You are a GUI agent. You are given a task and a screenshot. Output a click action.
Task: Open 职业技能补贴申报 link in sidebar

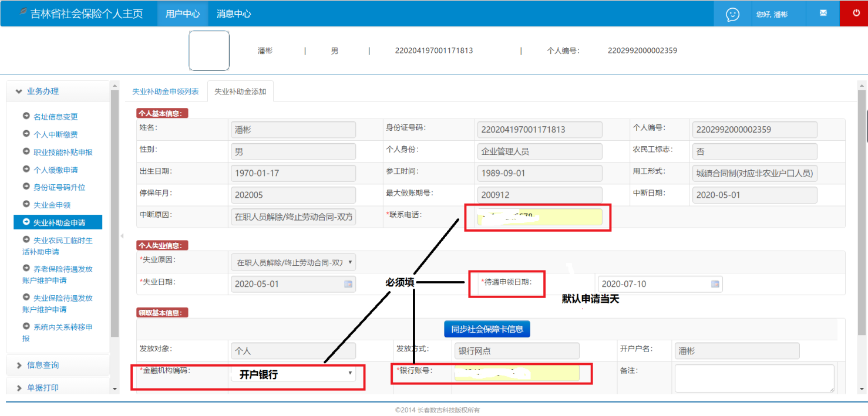click(63, 152)
